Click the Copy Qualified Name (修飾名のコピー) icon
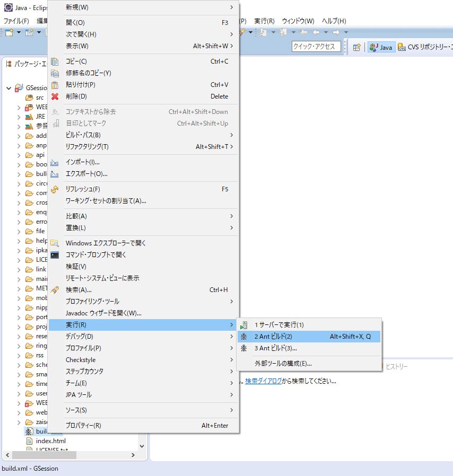This screenshot has height=476, width=453. [55, 73]
